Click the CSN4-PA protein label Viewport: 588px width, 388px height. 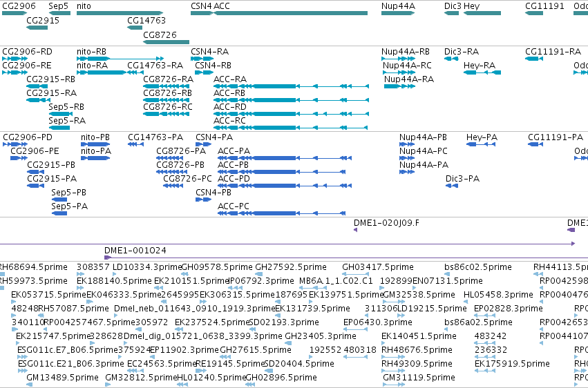214,137
